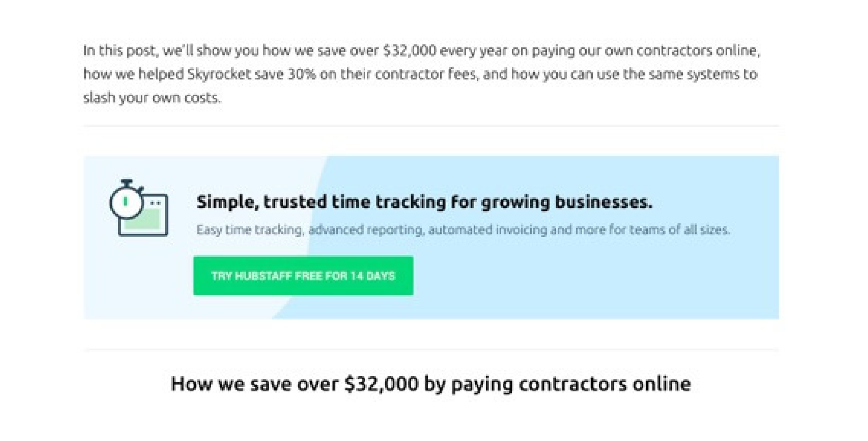Click the green progress mark inside the stopwatch
Image resolution: width=868 pixels, height=441 pixels.
(x=125, y=201)
